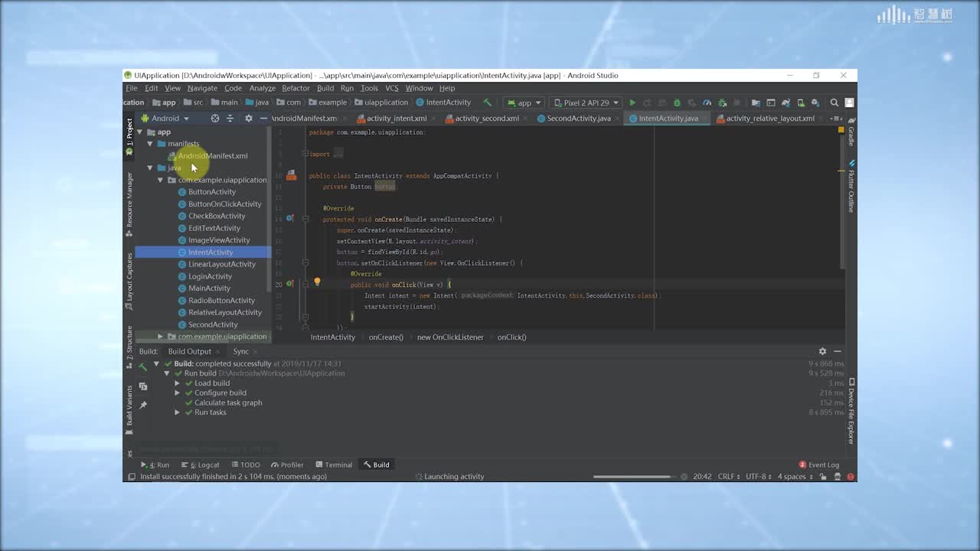Select LoginActivity in project tree
Image resolution: width=980 pixels, height=551 pixels.
(210, 276)
